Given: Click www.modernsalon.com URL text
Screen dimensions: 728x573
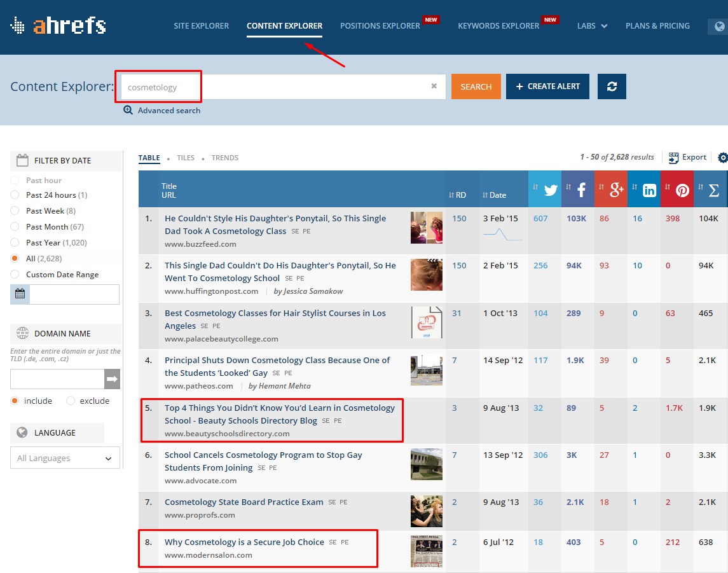Looking at the screenshot, I should pyautogui.click(x=209, y=555).
